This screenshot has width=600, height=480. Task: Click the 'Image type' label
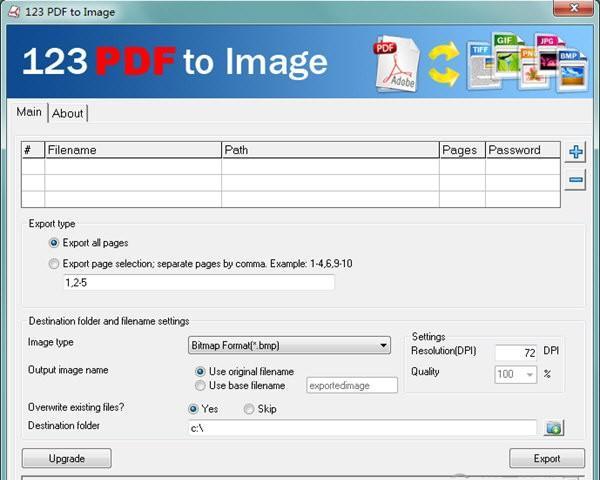[x=51, y=342]
